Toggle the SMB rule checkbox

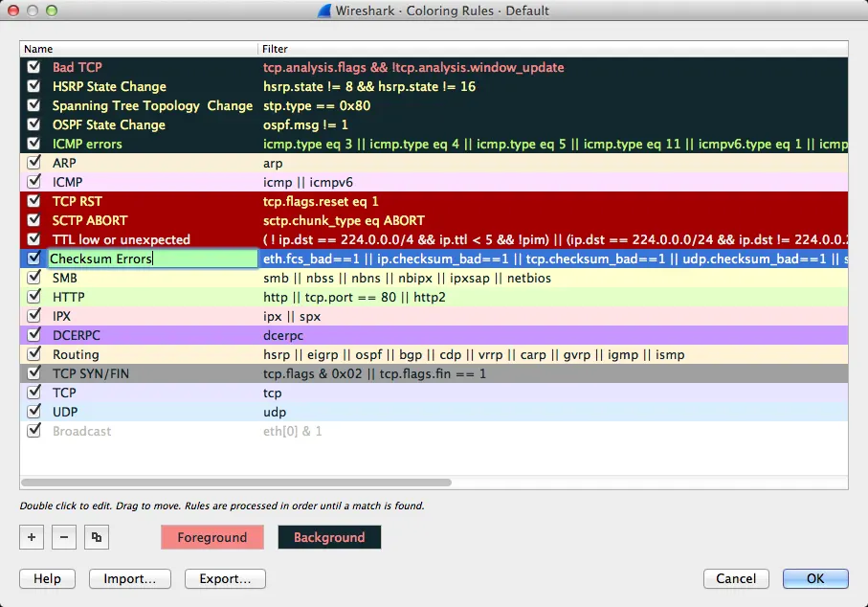click(x=33, y=278)
